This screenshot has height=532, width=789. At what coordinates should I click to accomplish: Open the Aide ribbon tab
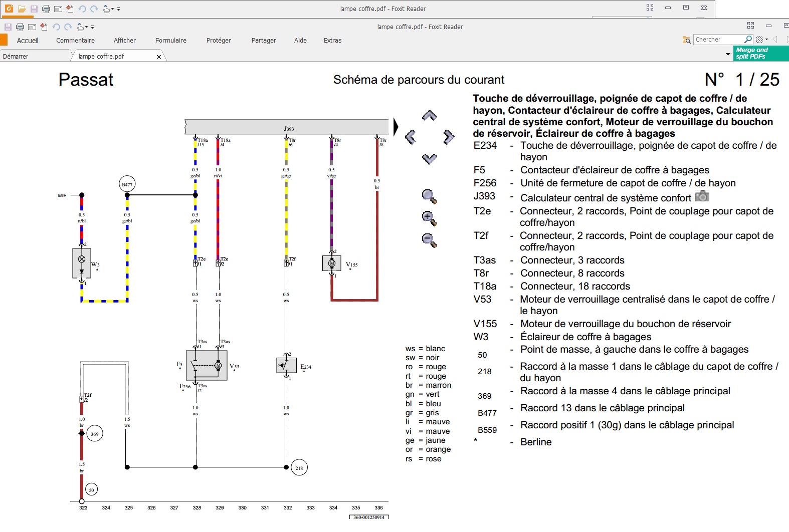click(x=300, y=41)
